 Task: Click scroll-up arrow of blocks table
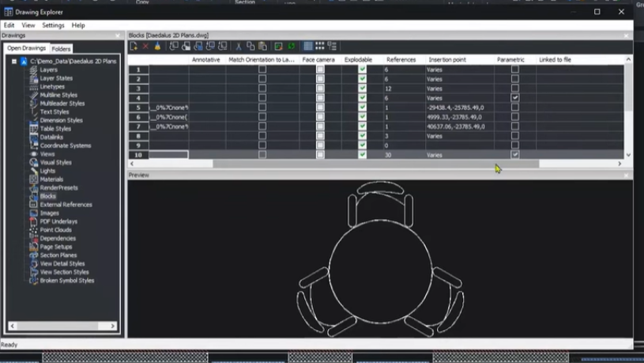coord(628,59)
